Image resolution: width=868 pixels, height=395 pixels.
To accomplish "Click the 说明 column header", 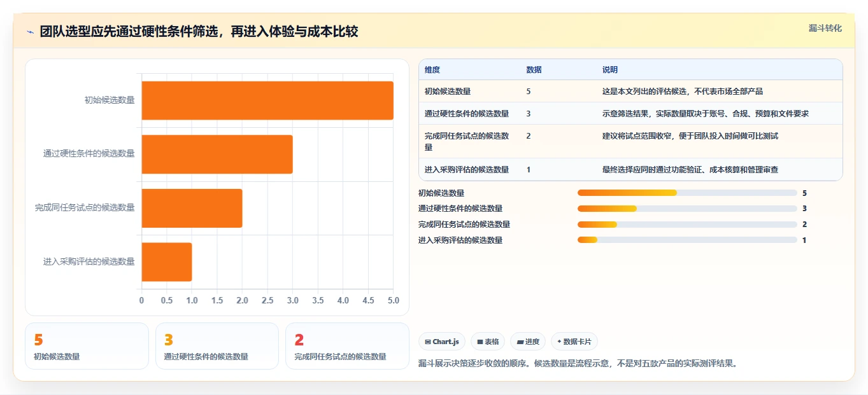I will coord(610,70).
